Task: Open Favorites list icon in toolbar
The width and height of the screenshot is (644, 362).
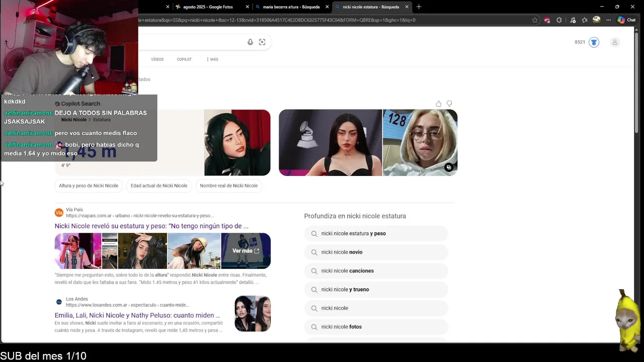Action: [585, 20]
